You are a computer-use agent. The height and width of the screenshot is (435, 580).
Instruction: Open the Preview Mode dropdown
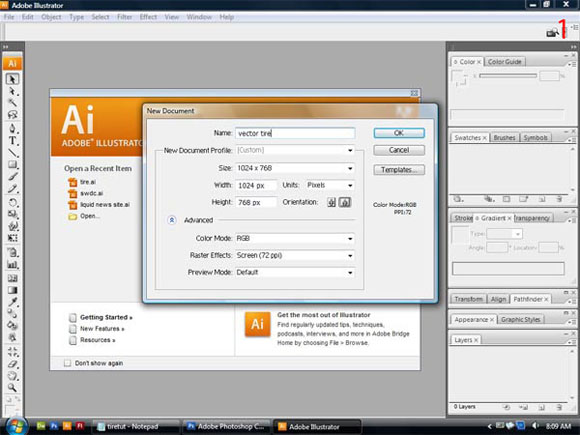pos(295,272)
